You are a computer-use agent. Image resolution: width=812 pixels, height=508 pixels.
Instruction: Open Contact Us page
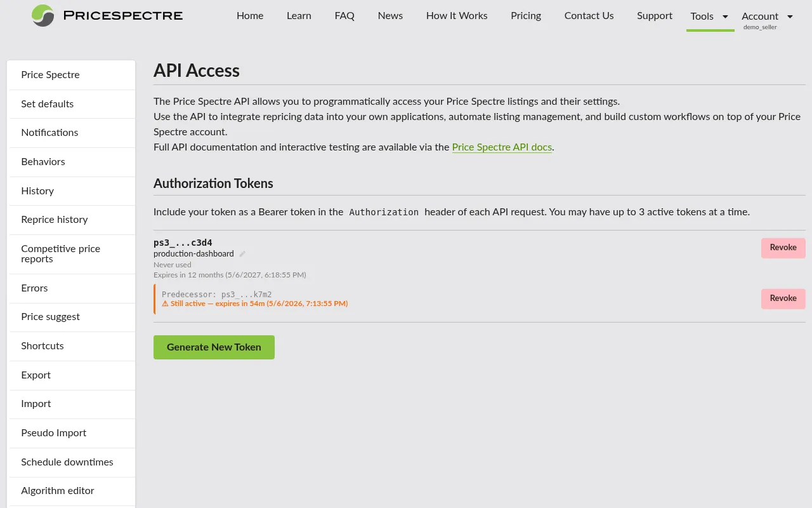(589, 16)
